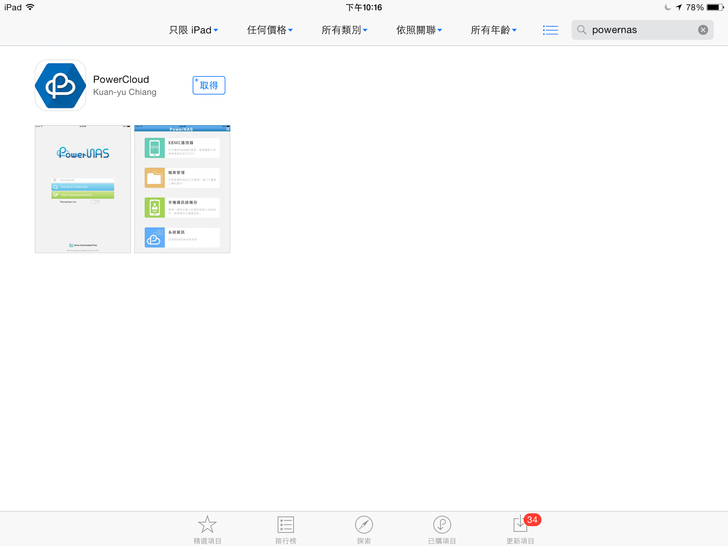Click the search field containing powernas
The width and height of the screenshot is (728, 546).
640,30
